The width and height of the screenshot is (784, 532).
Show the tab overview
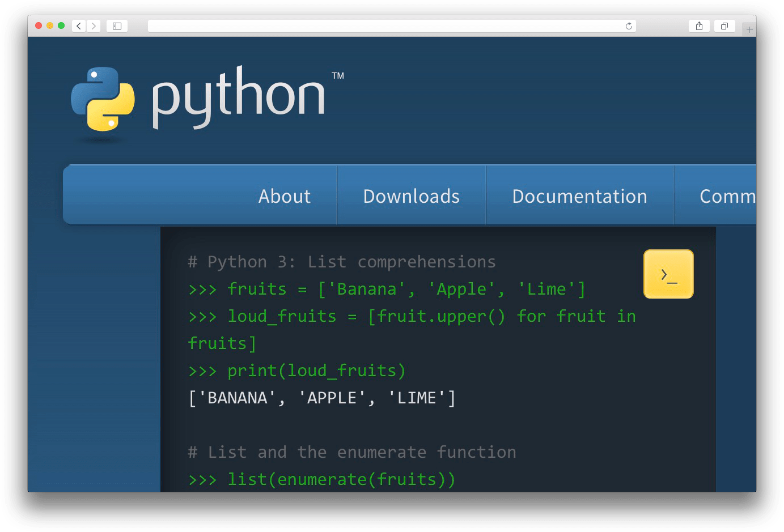point(724,26)
